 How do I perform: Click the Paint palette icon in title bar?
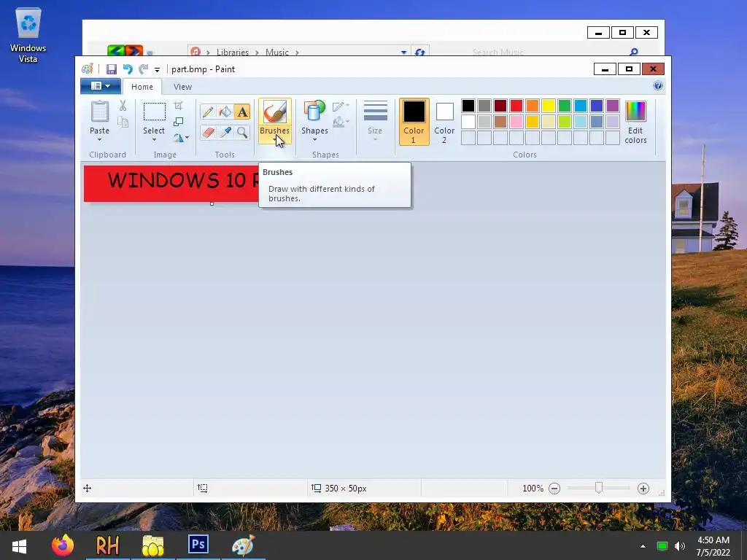pos(88,69)
